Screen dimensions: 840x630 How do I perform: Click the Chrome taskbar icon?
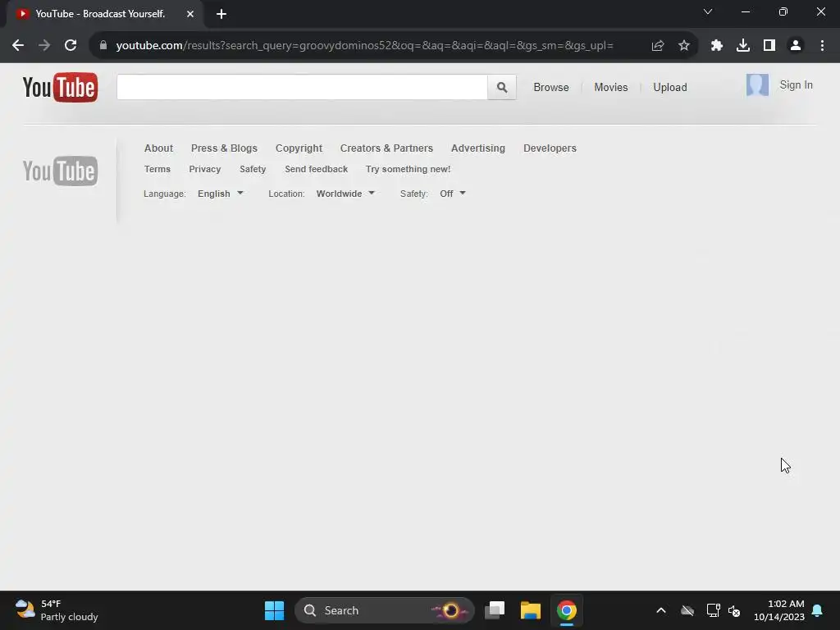(566, 610)
